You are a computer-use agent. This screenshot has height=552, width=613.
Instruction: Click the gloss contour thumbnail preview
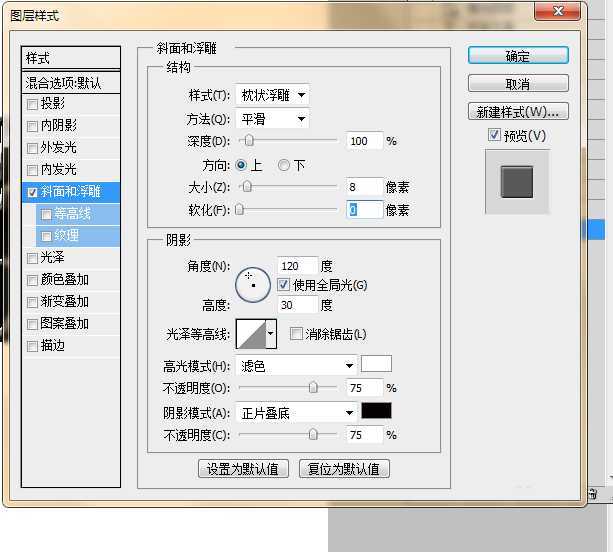(x=250, y=335)
